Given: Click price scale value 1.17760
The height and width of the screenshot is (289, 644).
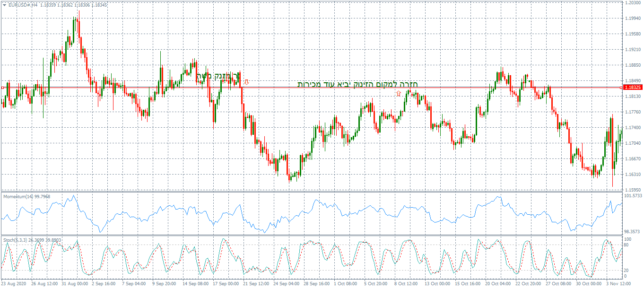Looking at the screenshot, I should point(633,112).
